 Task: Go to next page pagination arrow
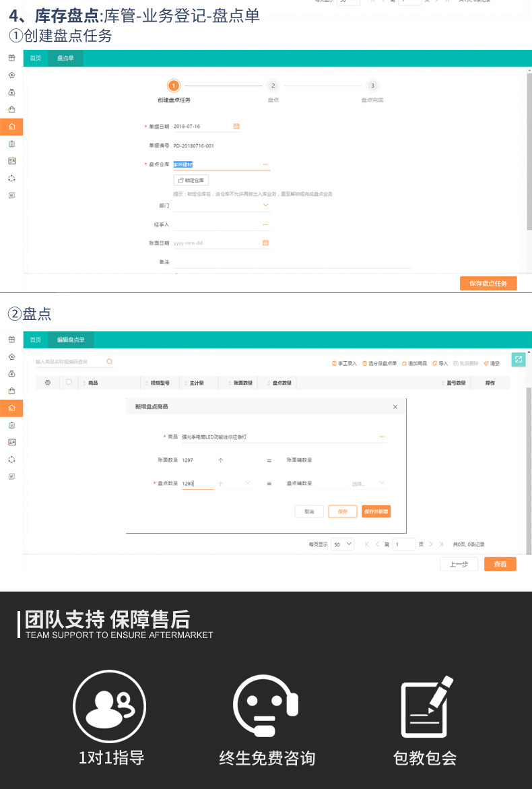[x=431, y=544]
